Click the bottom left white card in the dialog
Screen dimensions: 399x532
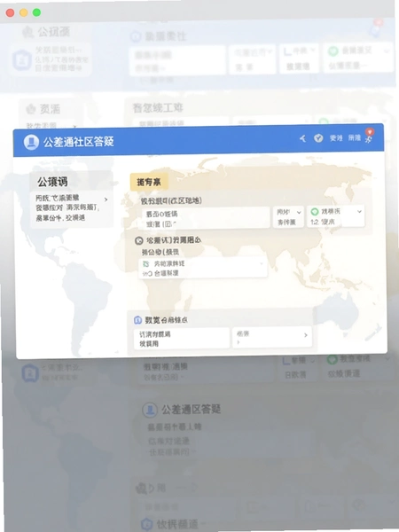tap(182, 339)
